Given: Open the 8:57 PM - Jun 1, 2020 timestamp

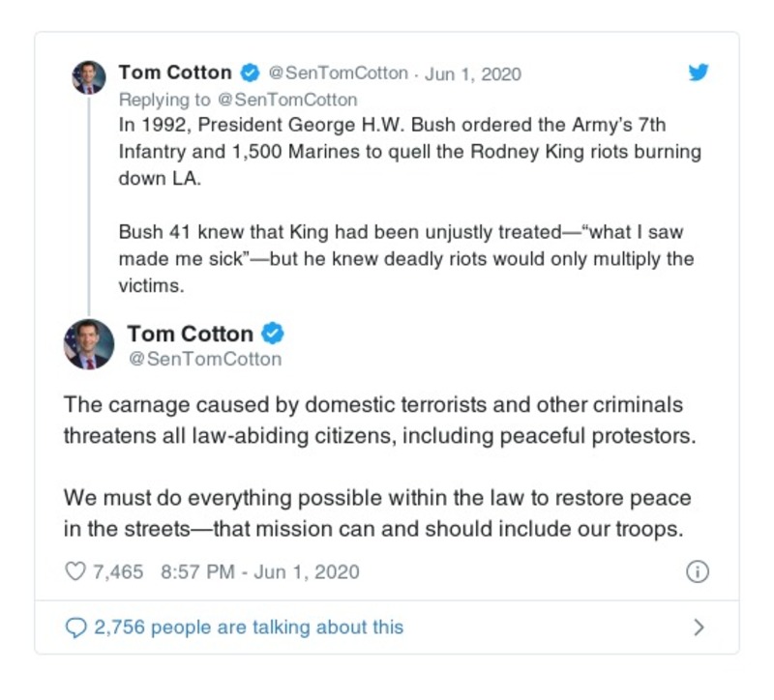Looking at the screenshot, I should 259,571.
